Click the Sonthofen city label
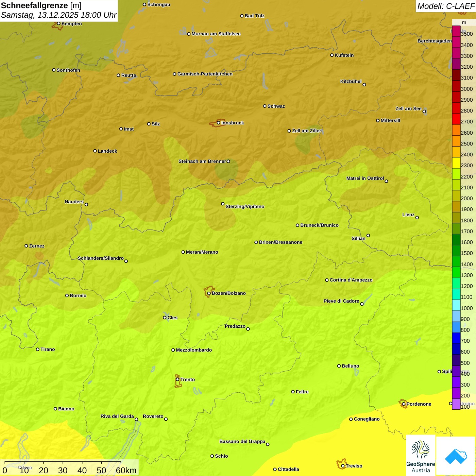 [68, 70]
